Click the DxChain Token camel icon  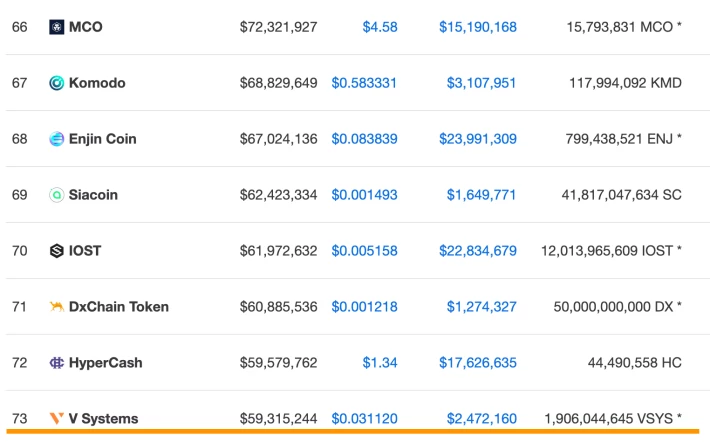tap(57, 307)
